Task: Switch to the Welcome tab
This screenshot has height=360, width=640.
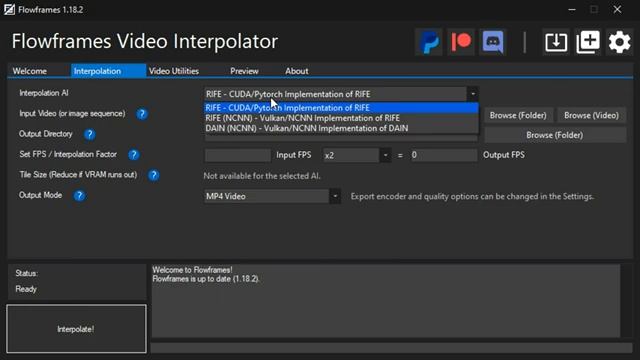Action: point(29,71)
